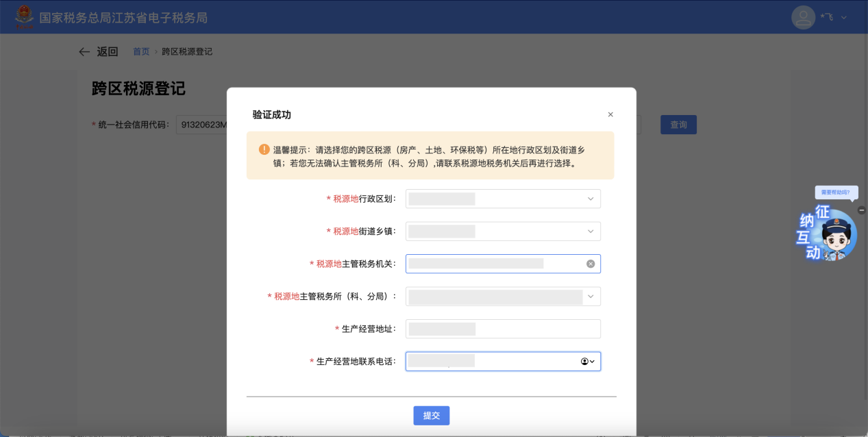Click the 需要帮助吗? help bubble
This screenshot has height=437, width=868.
coord(835,192)
